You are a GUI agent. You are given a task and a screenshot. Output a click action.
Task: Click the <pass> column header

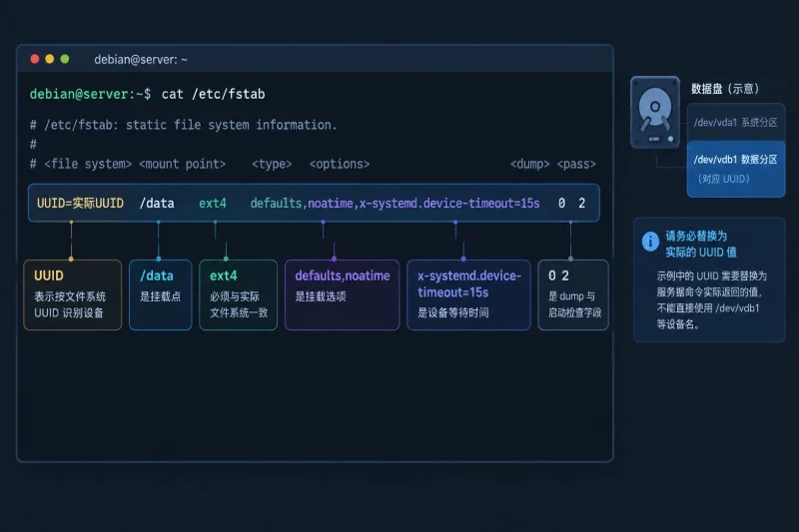point(576,164)
